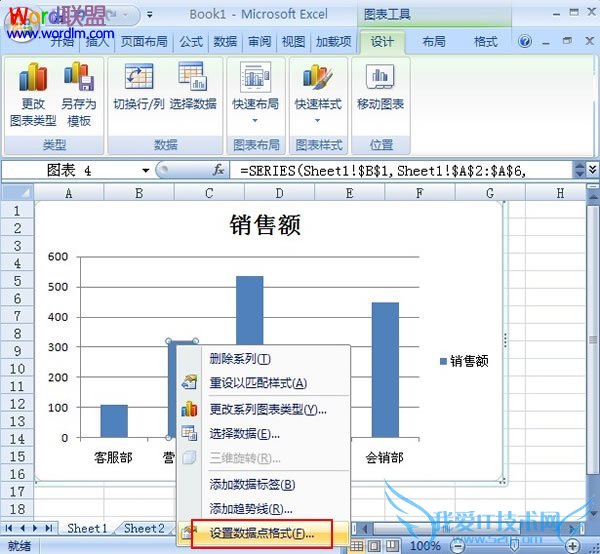Choose Select Data (选择数据) in context menu

(x=264, y=434)
